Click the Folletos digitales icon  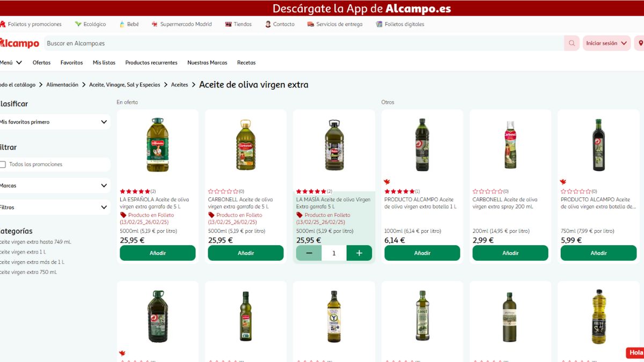(x=379, y=24)
